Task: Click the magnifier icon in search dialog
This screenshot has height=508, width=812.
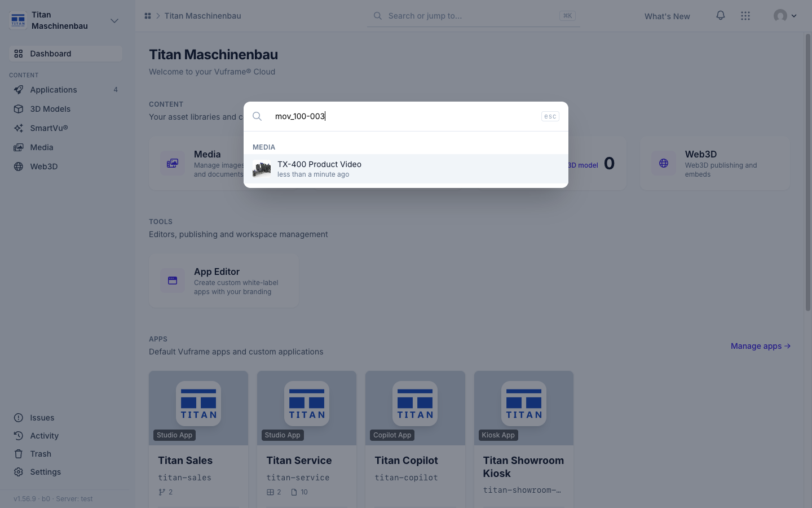Action: [x=257, y=116]
